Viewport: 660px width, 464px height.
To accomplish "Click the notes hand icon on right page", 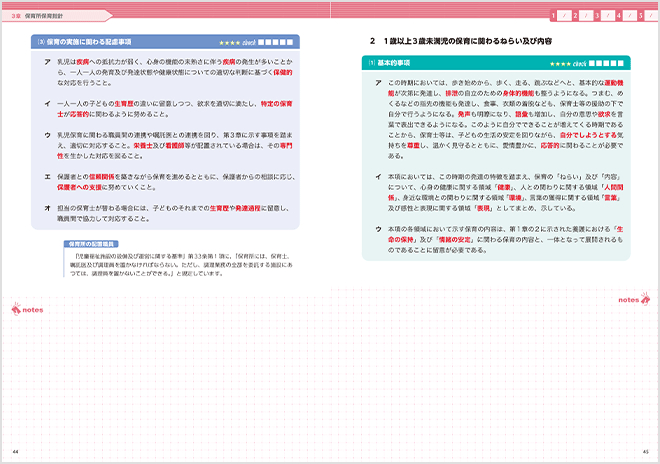I will click(645, 299).
